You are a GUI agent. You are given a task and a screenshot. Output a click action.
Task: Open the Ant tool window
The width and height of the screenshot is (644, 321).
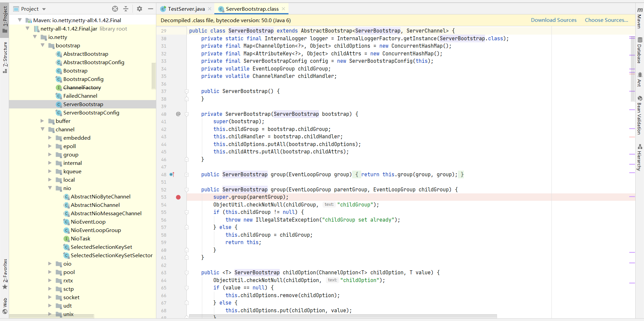click(x=640, y=79)
